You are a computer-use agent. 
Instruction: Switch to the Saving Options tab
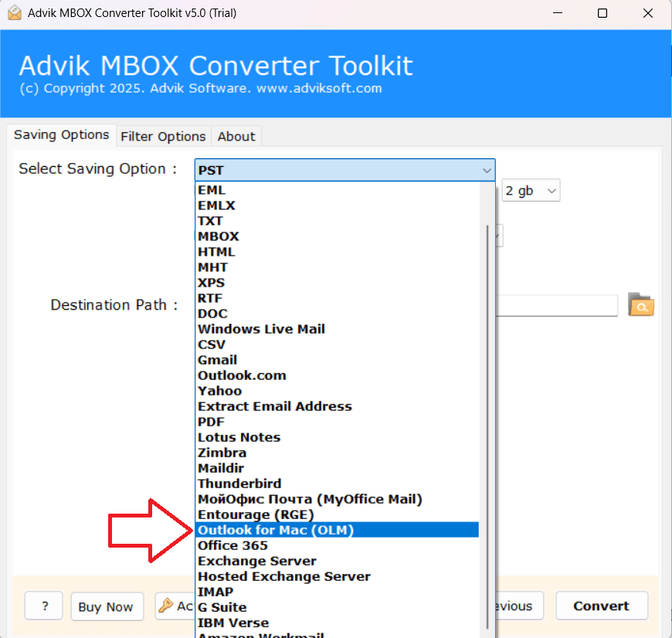pyautogui.click(x=61, y=135)
